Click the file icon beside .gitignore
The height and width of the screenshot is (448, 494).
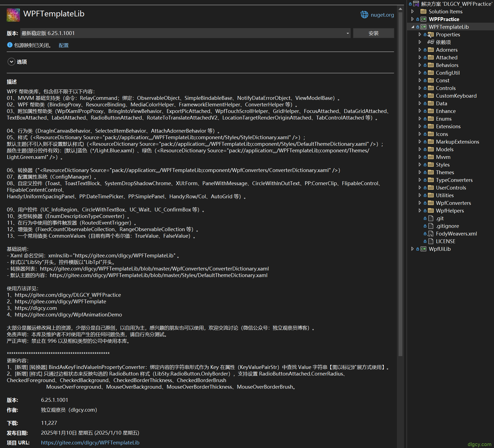pos(431,226)
